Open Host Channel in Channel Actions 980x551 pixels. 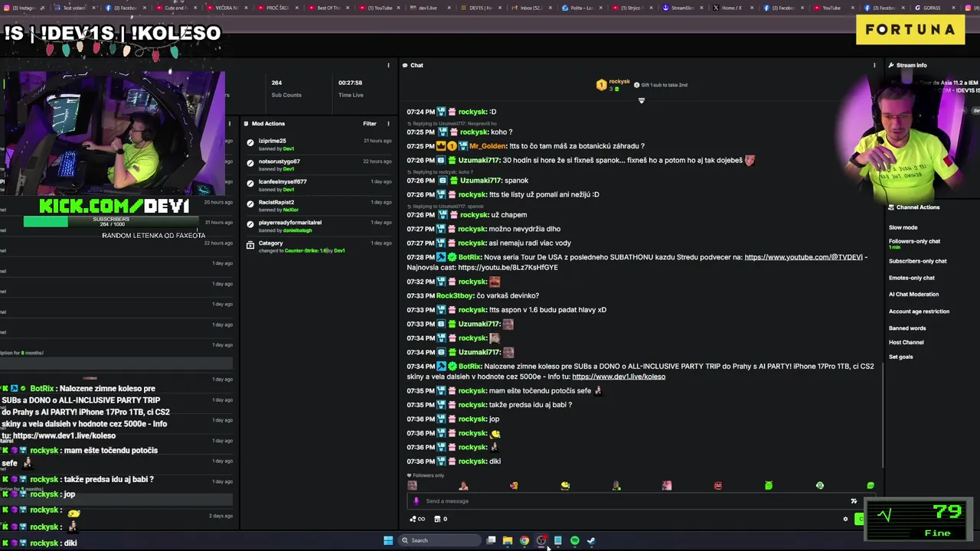tap(906, 342)
